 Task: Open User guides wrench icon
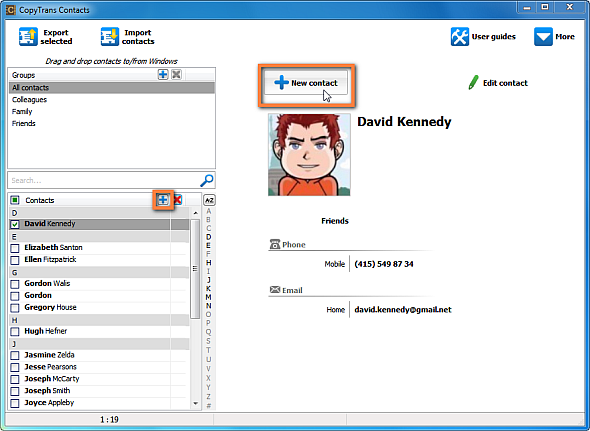tap(460, 37)
